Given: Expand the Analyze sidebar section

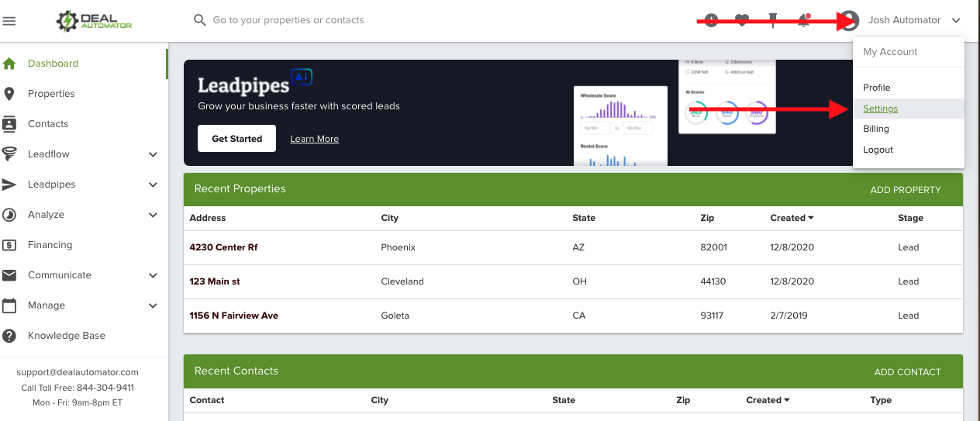Looking at the screenshot, I should coord(153,215).
